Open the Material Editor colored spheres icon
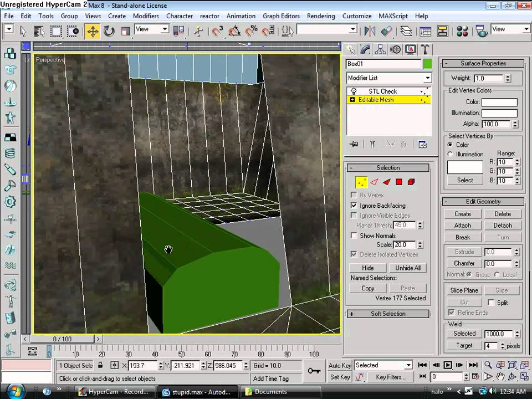 click(462, 31)
